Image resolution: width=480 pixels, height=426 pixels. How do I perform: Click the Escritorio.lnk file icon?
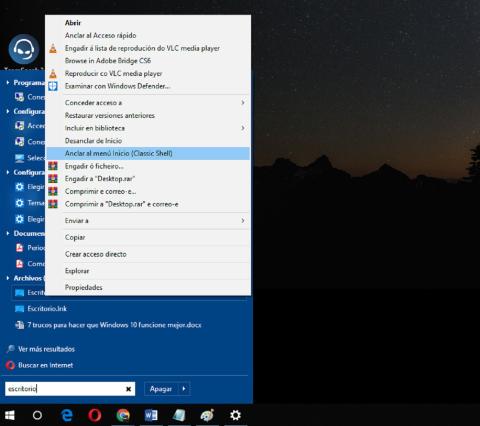pos(20,309)
